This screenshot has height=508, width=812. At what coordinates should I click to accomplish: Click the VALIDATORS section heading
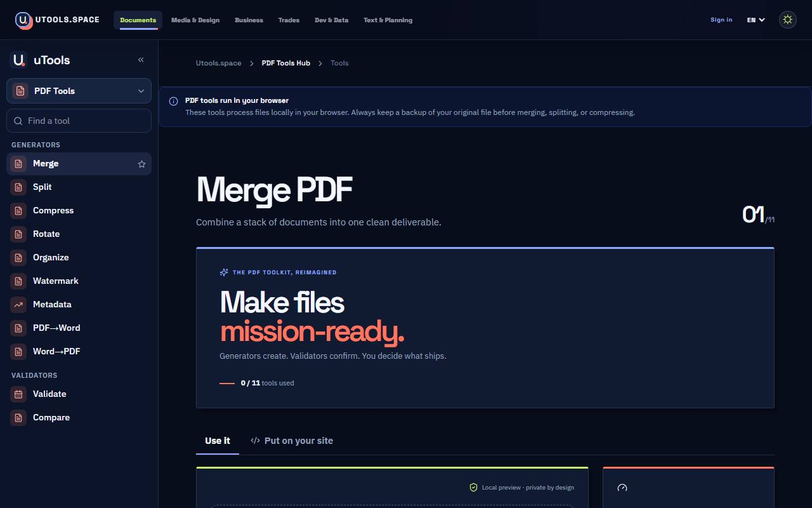[34, 375]
